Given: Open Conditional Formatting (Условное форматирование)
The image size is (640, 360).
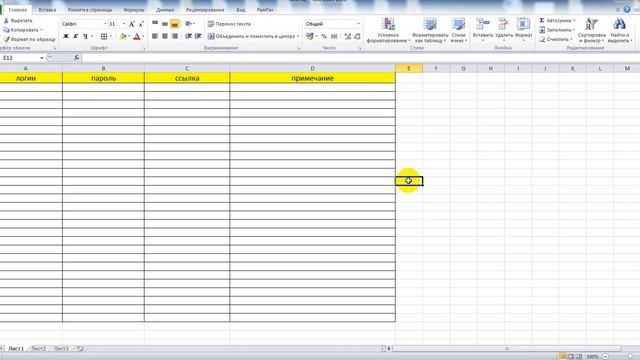Looking at the screenshot, I should pos(388,30).
